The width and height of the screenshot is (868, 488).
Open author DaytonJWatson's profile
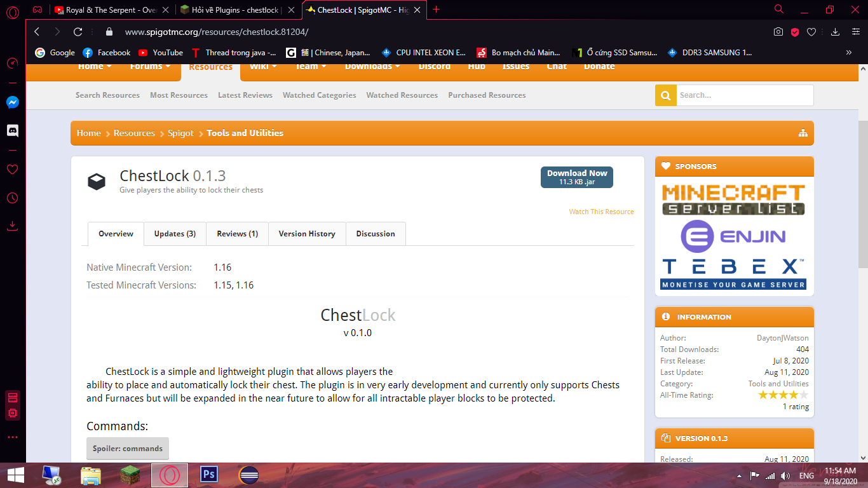pos(783,338)
